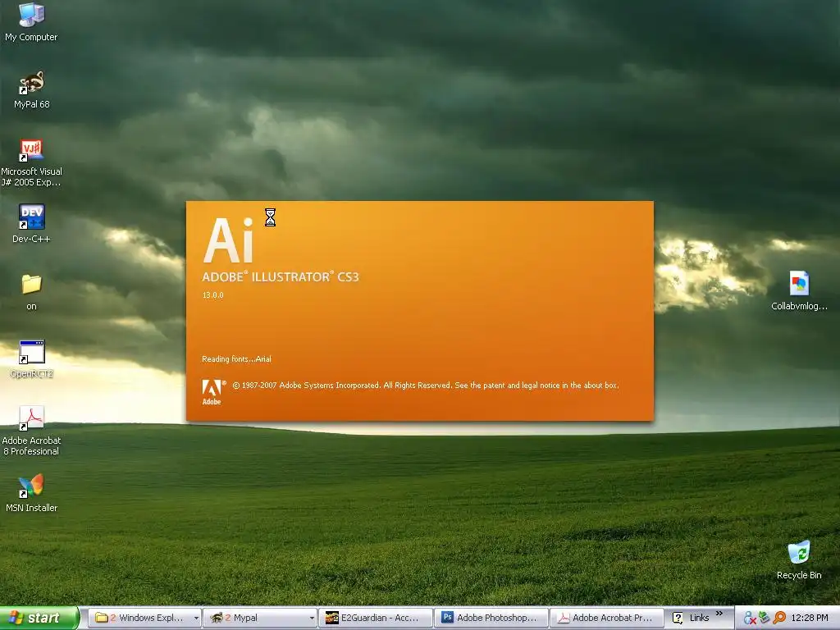
Task: Launch OpenRCT2 desktop shortcut
Action: tap(31, 359)
